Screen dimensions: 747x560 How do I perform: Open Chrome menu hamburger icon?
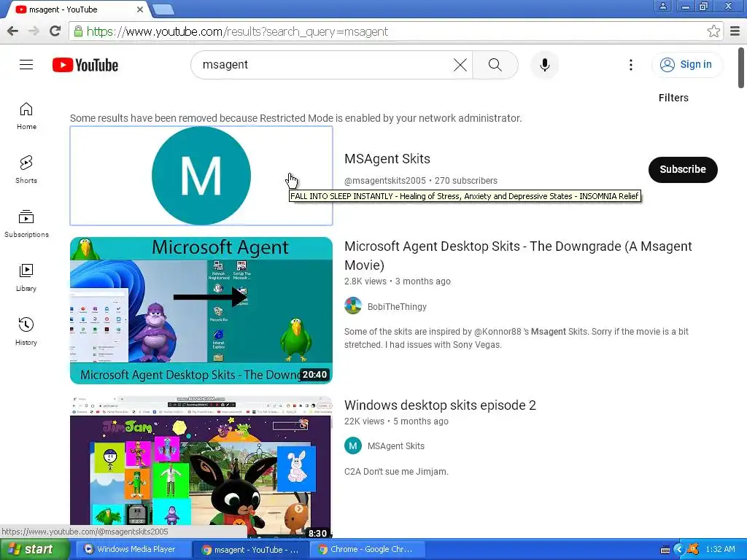click(735, 31)
